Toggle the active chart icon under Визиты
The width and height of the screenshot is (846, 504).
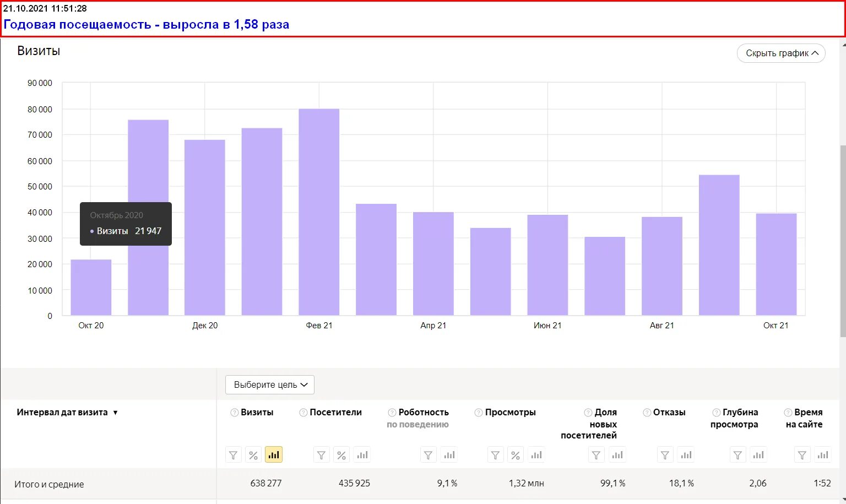[274, 455]
